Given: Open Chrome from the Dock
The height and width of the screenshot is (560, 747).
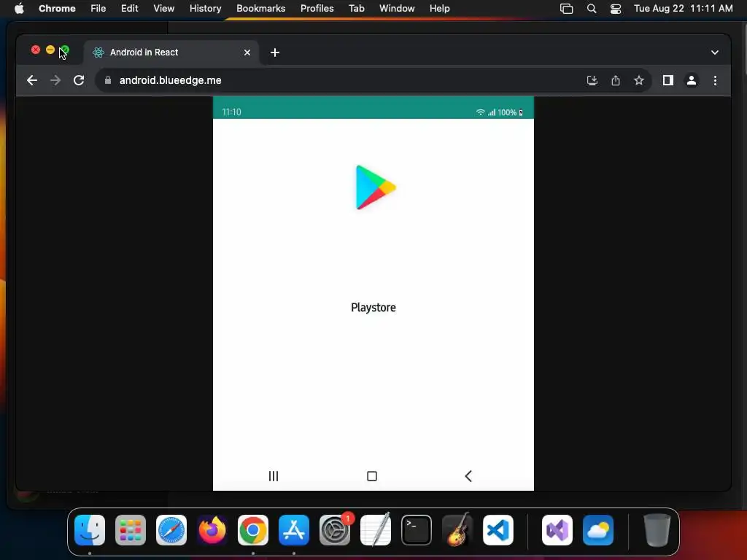Looking at the screenshot, I should [x=253, y=530].
